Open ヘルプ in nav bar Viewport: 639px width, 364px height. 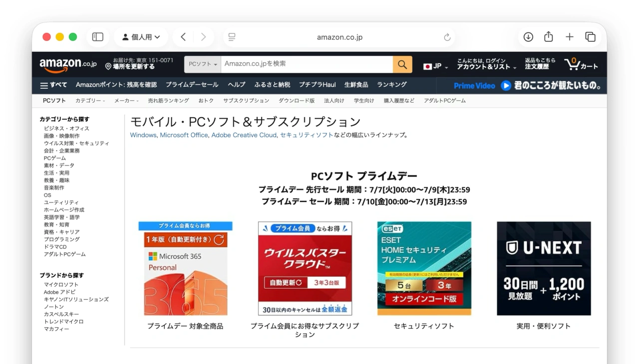pyautogui.click(x=237, y=85)
